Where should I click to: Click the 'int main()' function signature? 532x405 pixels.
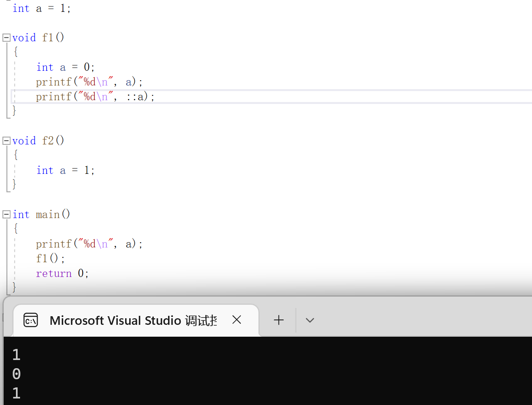tap(41, 214)
